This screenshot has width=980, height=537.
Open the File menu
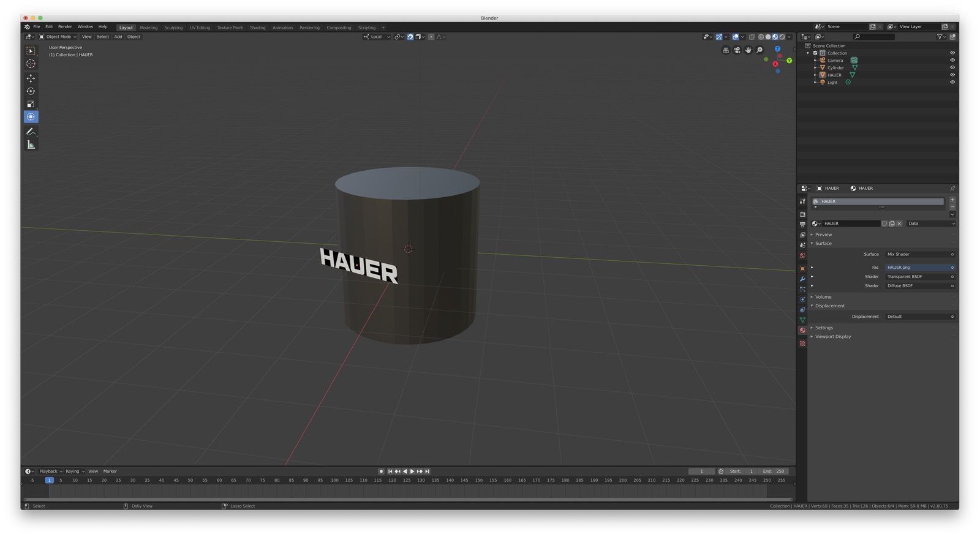(37, 27)
